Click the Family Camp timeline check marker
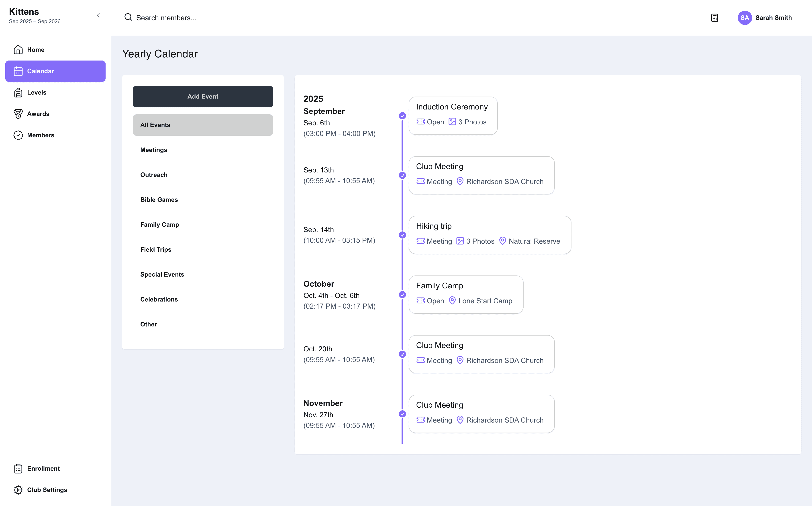Image resolution: width=812 pixels, height=506 pixels. (x=402, y=294)
